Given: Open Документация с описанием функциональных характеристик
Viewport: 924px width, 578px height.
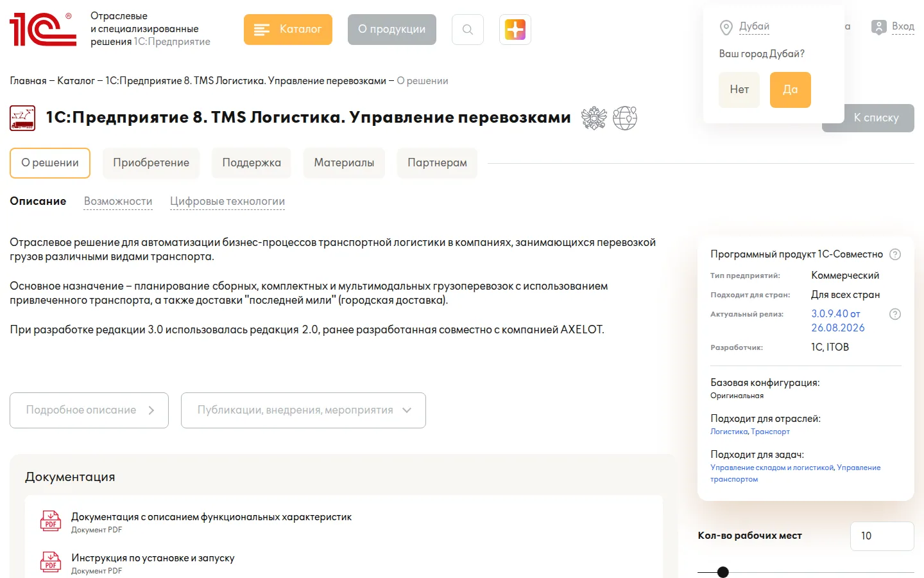Looking at the screenshot, I should coord(211,517).
